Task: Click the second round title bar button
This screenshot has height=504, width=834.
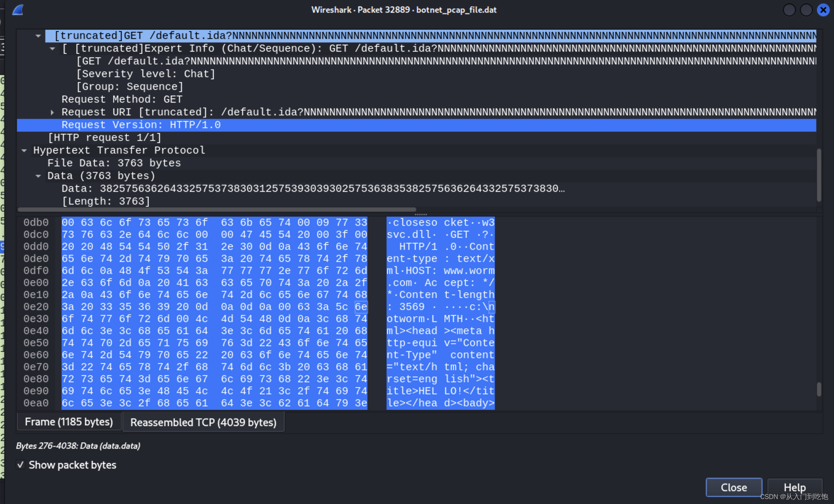Action: (806, 10)
